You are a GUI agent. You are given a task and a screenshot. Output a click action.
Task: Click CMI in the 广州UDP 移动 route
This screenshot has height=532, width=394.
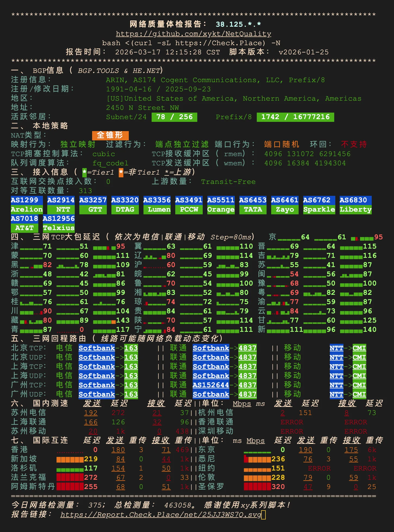pos(359,394)
